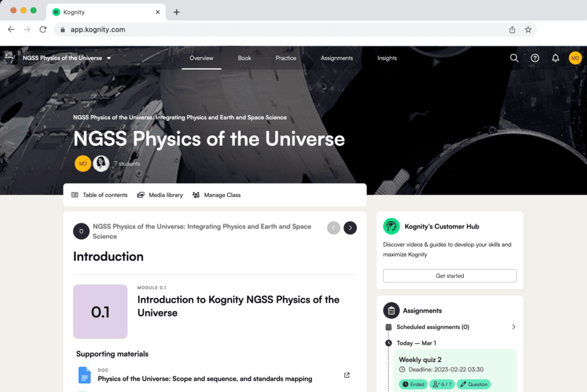Expand Scheduled assignments with the chevron
This screenshot has width=587, height=392.
tap(514, 327)
